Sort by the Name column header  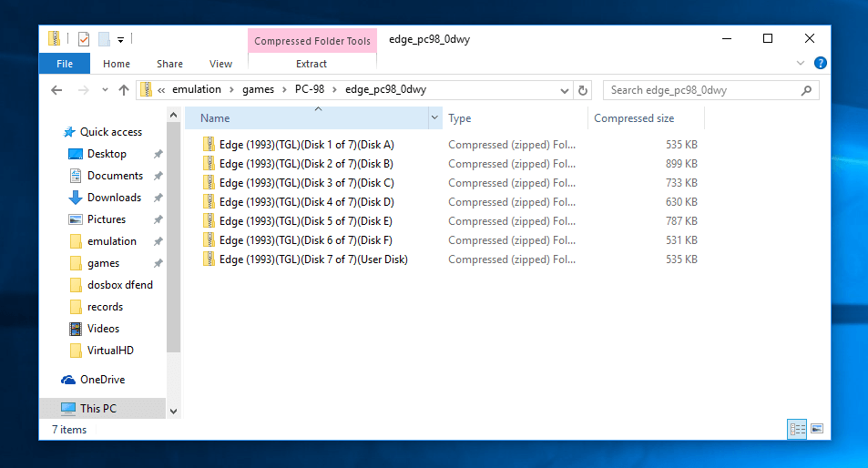[x=307, y=117]
